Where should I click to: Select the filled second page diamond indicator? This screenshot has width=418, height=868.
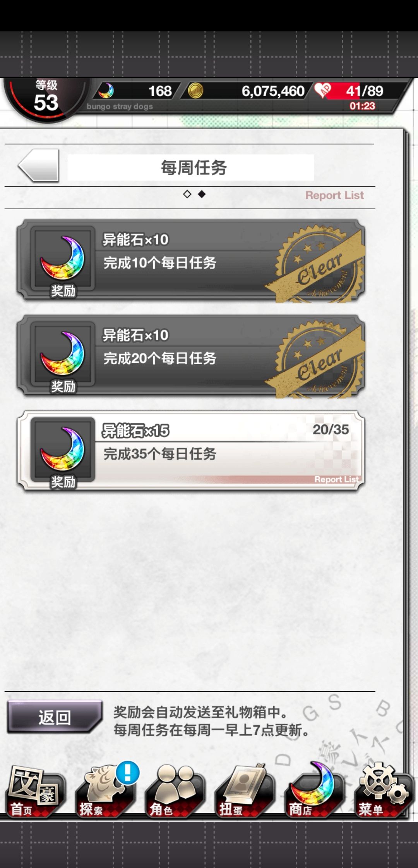202,194
